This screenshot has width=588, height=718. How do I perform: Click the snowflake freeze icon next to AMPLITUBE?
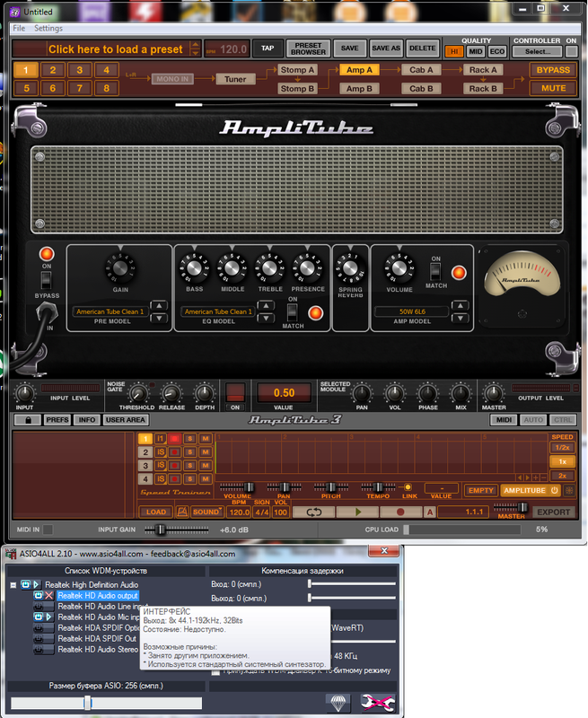[569, 490]
